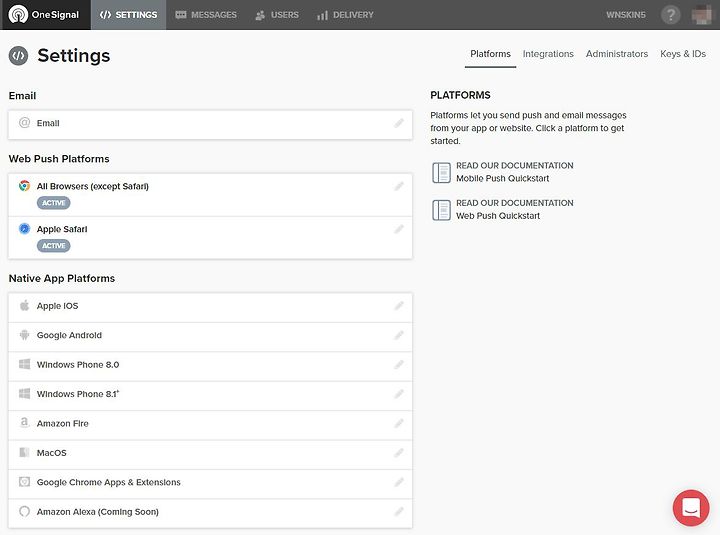Click the ACTIVE badge under Apple Safari
The width and height of the screenshot is (720, 535).
(x=54, y=246)
